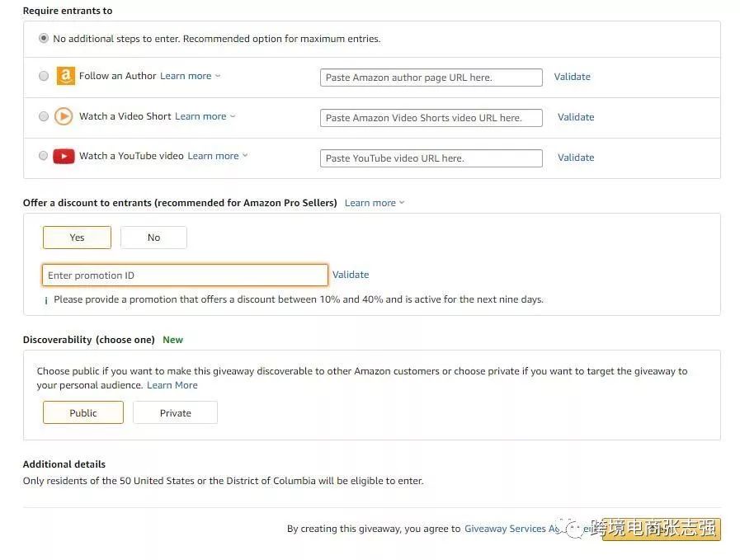Click the Amazon logo icon beside Follow an Author
Viewport: 740px width, 560px height.
(65, 76)
